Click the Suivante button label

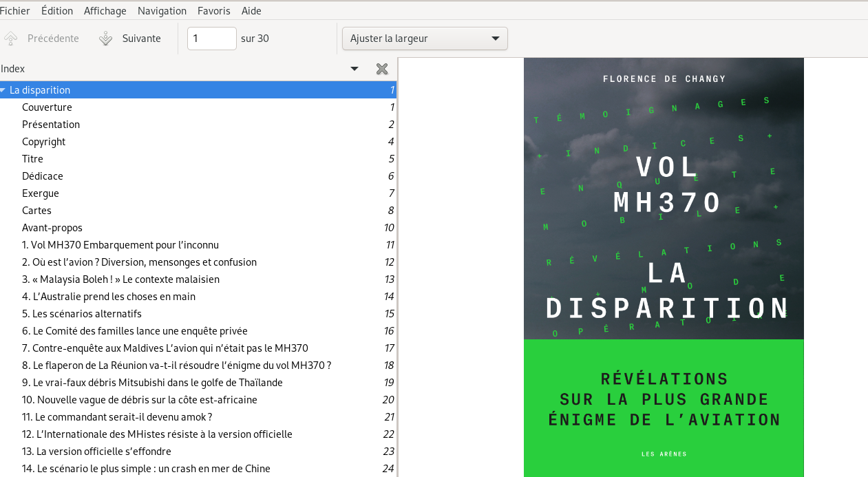pyautogui.click(x=142, y=39)
